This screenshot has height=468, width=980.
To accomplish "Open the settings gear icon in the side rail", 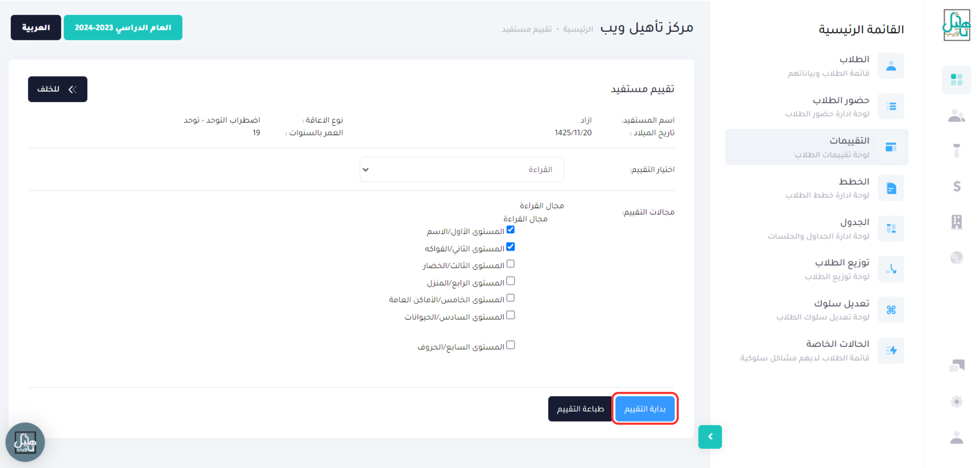I will pyautogui.click(x=956, y=401).
